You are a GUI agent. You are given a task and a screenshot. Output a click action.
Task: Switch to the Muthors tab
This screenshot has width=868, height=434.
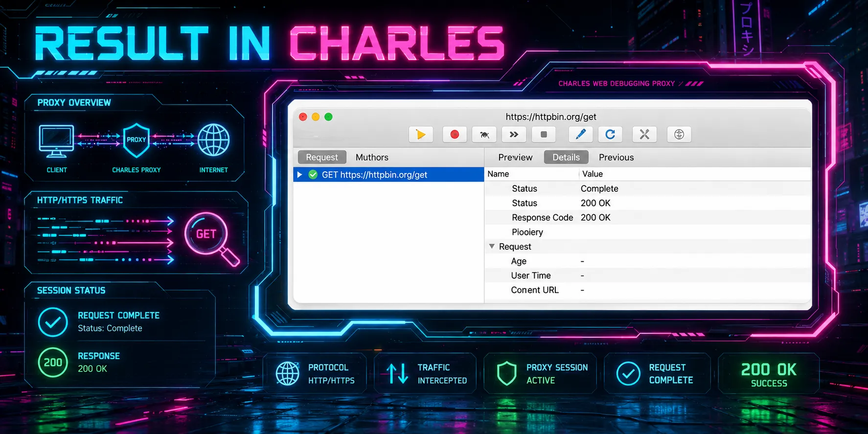[372, 157]
